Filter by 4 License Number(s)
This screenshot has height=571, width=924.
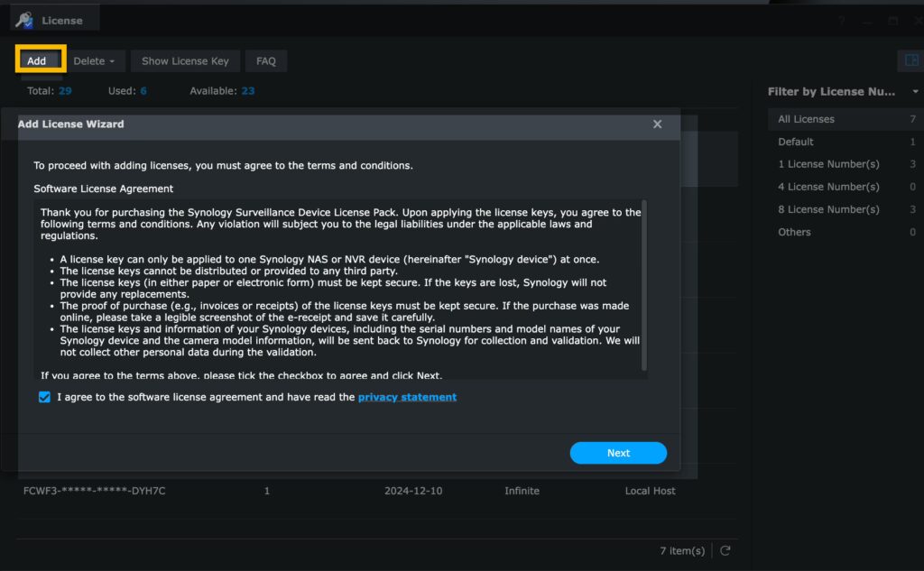845,186
